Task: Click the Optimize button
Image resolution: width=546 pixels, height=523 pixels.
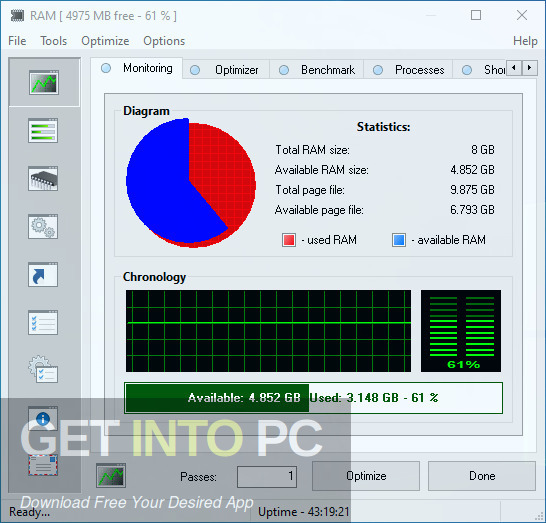Action: [366, 476]
